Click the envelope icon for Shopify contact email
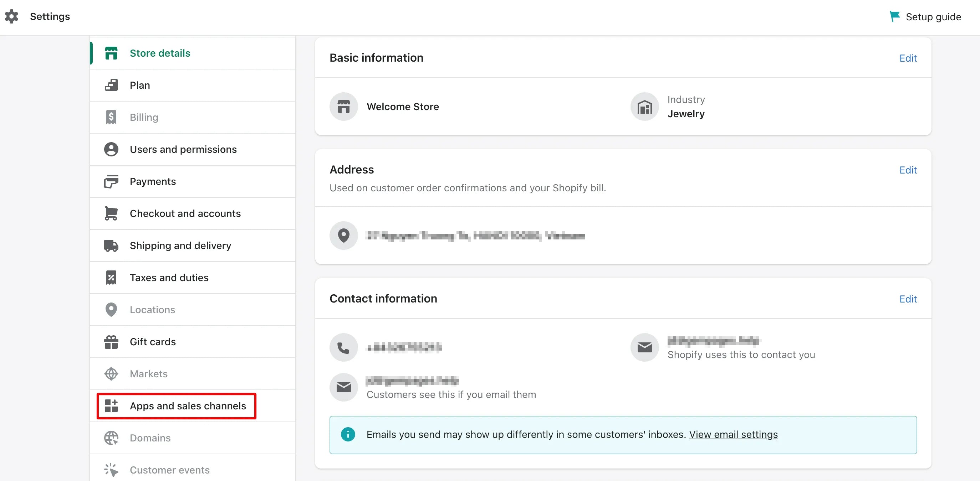This screenshot has height=481, width=980. point(644,347)
